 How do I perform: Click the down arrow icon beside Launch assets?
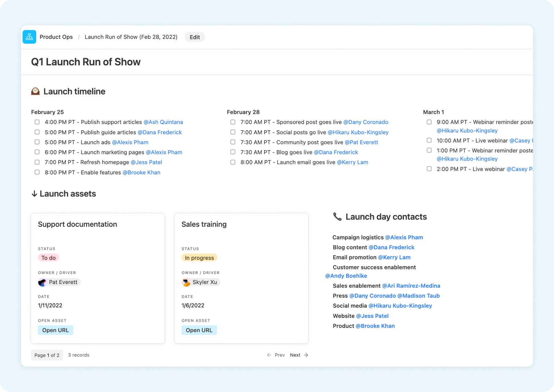34,194
